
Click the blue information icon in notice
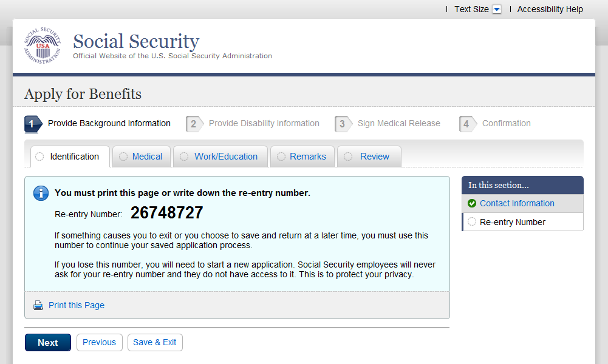pos(41,193)
